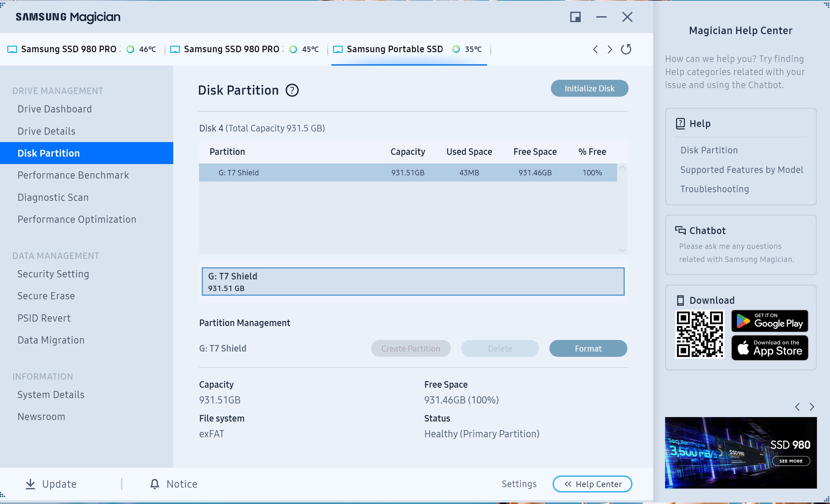This screenshot has height=504, width=830.
Task: Open Disk Partition help question-mark icon
Action: pyautogui.click(x=292, y=90)
